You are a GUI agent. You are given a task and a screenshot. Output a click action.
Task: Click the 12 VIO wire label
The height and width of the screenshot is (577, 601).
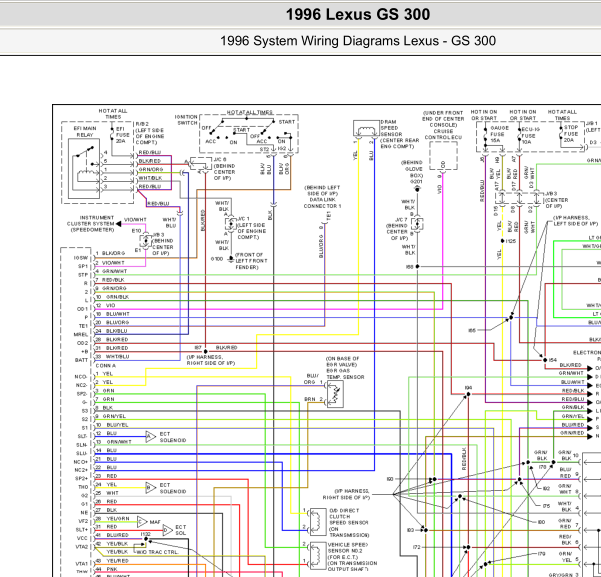105,306
